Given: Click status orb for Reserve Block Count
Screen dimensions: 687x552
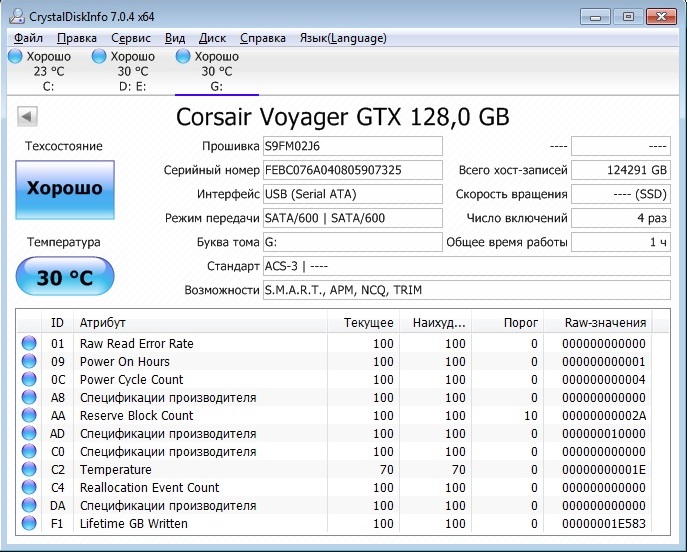Looking at the screenshot, I should 29,415.
